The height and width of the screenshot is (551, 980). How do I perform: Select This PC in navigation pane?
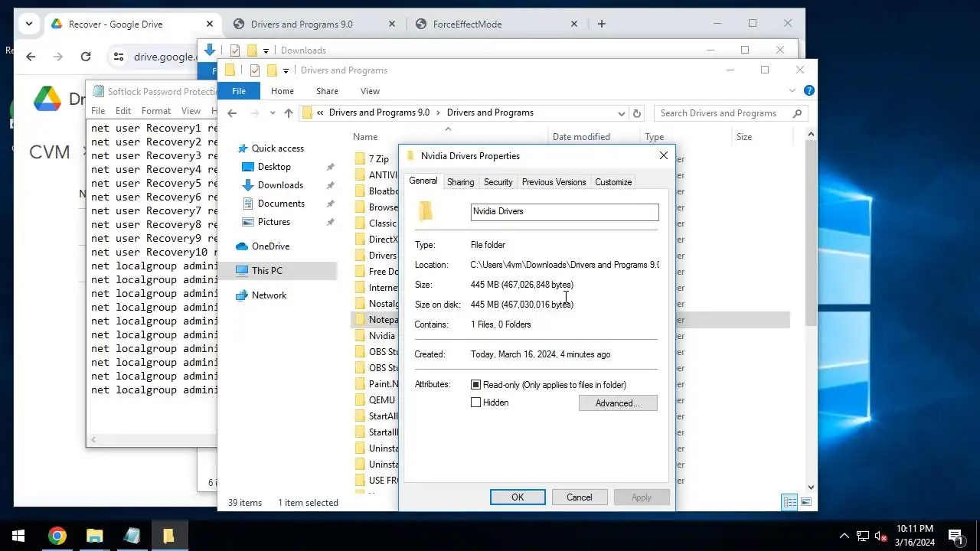pos(266,270)
